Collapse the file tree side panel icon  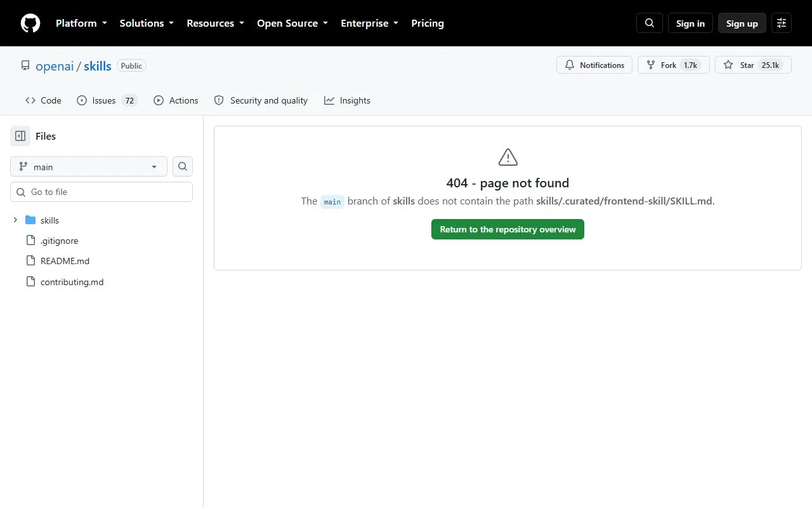pos(20,136)
